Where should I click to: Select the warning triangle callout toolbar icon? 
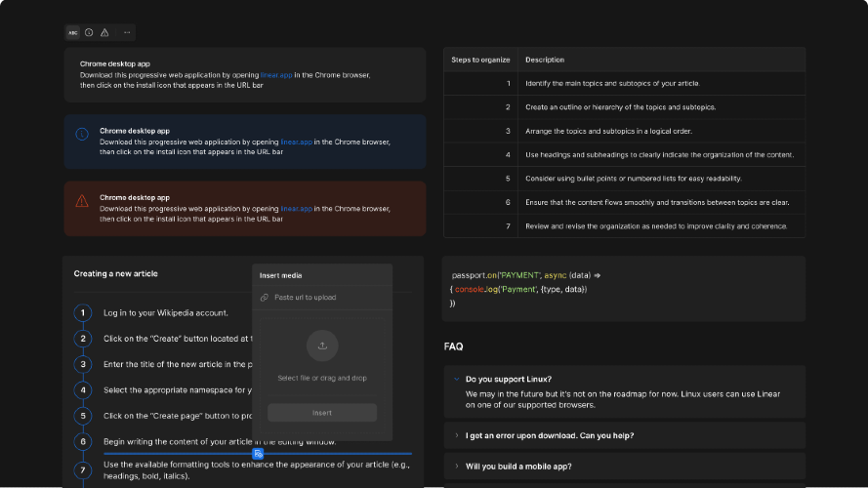click(104, 32)
